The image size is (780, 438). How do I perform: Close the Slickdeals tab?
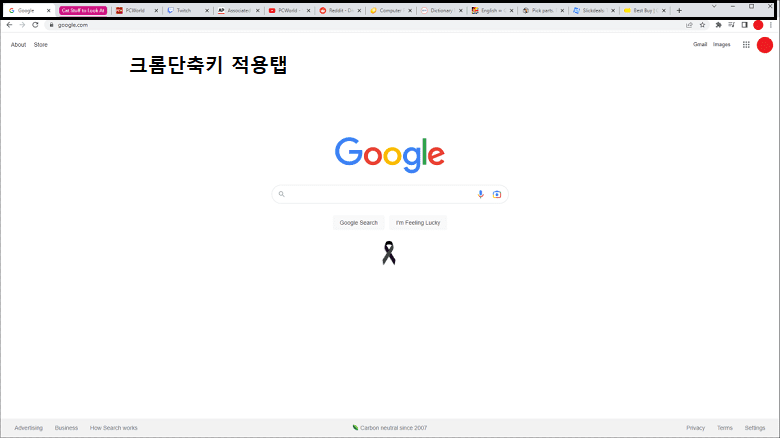(613, 10)
